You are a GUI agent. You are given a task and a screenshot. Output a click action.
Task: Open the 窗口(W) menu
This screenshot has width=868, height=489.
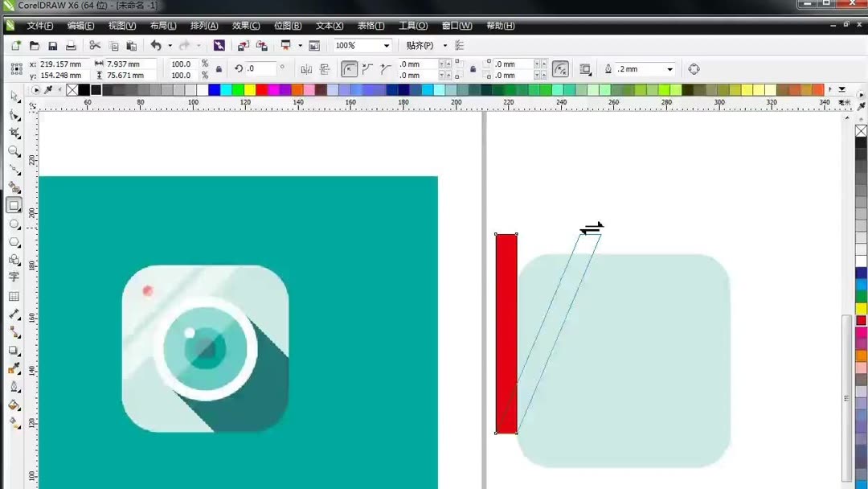click(457, 26)
